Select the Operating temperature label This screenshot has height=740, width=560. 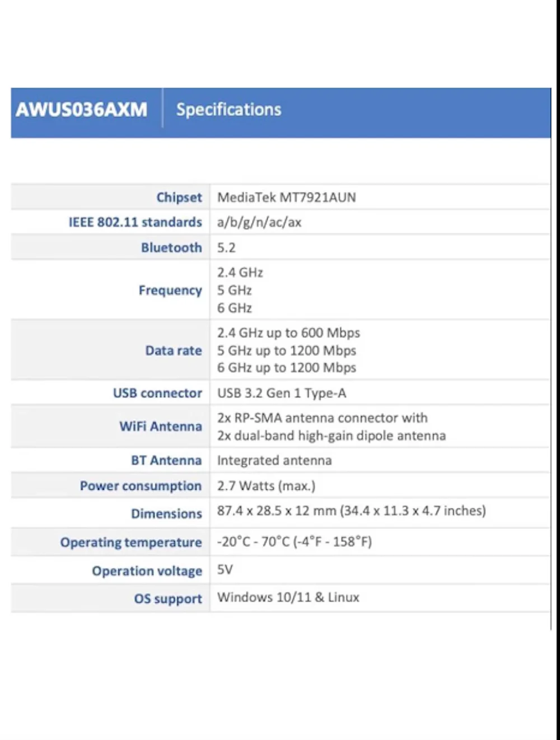(131, 542)
